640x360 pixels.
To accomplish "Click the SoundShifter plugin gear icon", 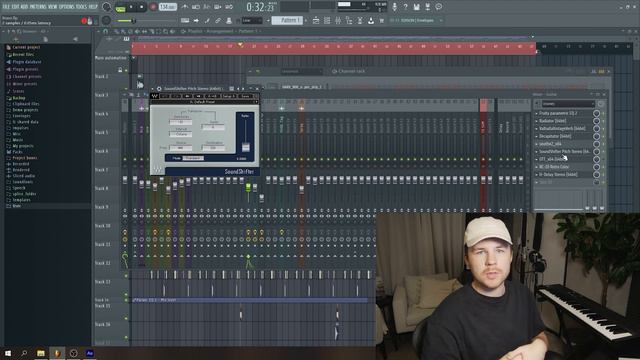I will coord(159,89).
